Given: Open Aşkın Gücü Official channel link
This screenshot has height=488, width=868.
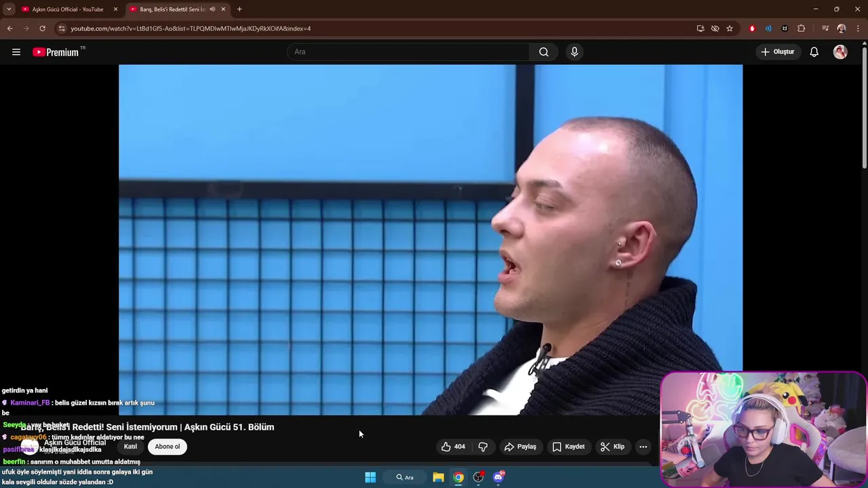Looking at the screenshot, I should pos(75,443).
